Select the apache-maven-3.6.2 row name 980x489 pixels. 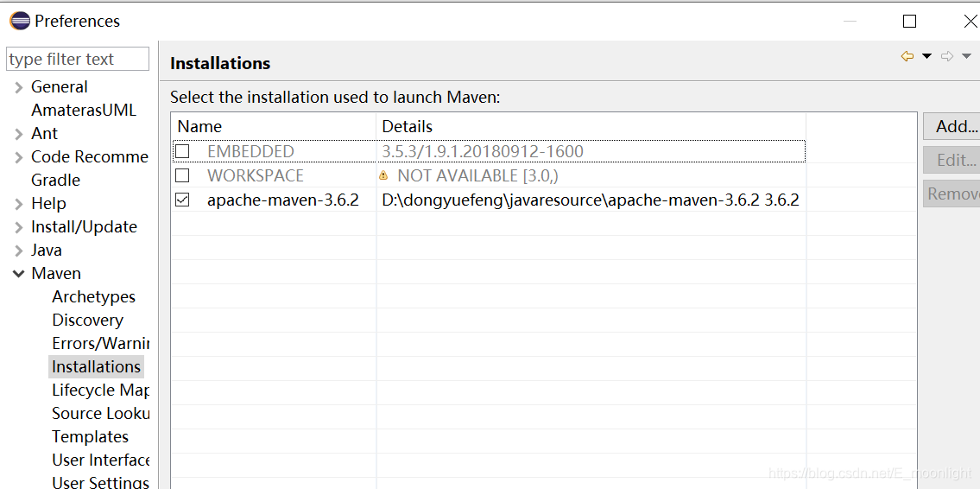[283, 200]
